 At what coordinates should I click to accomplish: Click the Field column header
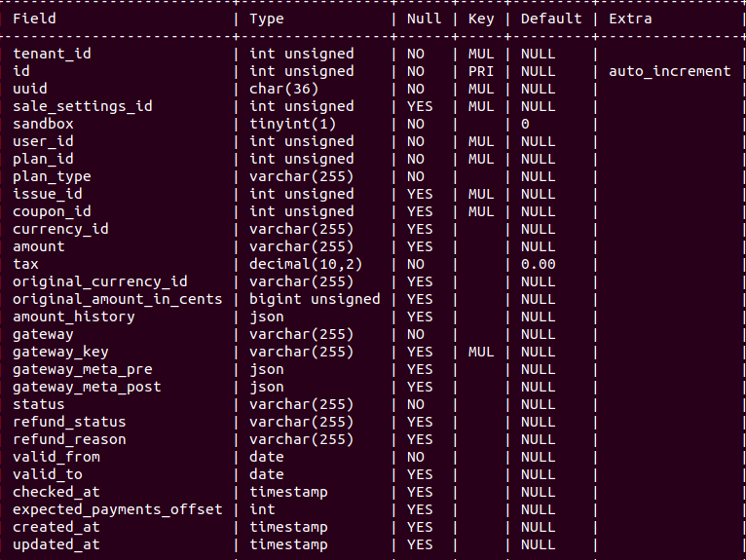(34, 19)
